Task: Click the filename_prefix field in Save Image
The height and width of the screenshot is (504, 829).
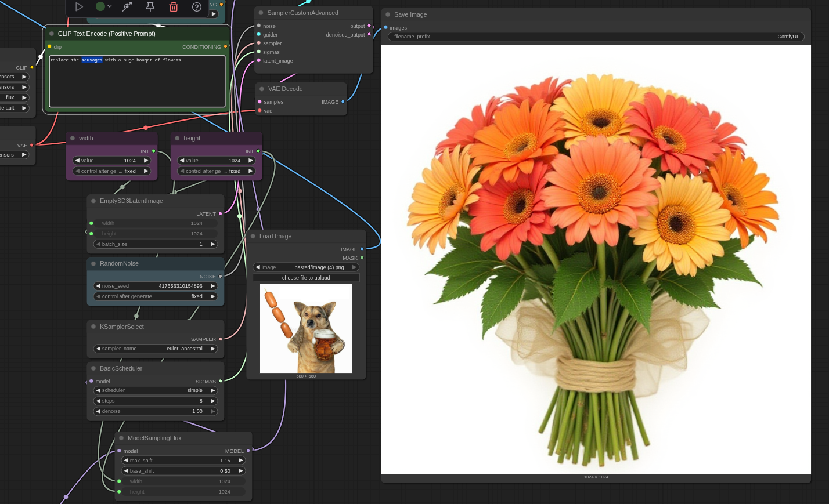Action: tap(596, 37)
